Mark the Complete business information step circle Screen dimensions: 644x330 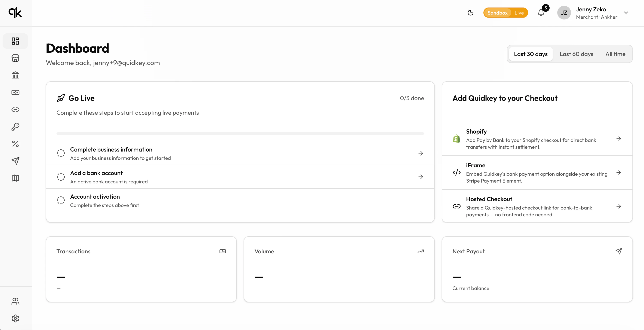coord(61,153)
